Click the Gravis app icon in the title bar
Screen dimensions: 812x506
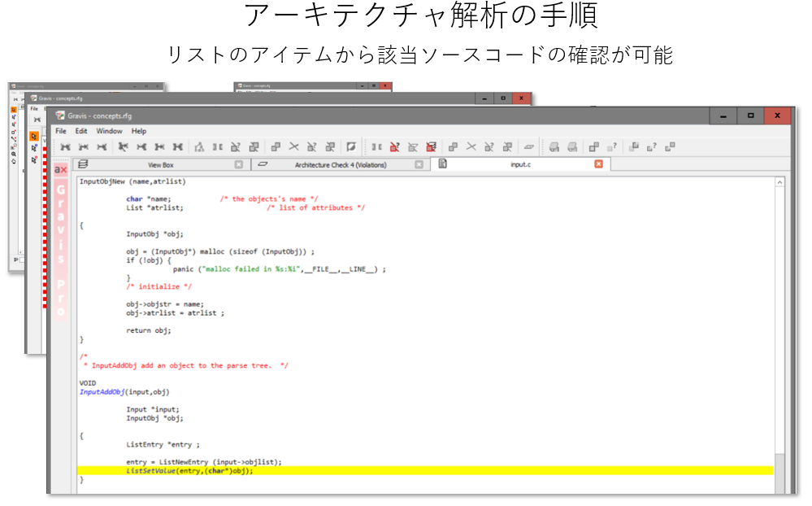[x=60, y=116]
